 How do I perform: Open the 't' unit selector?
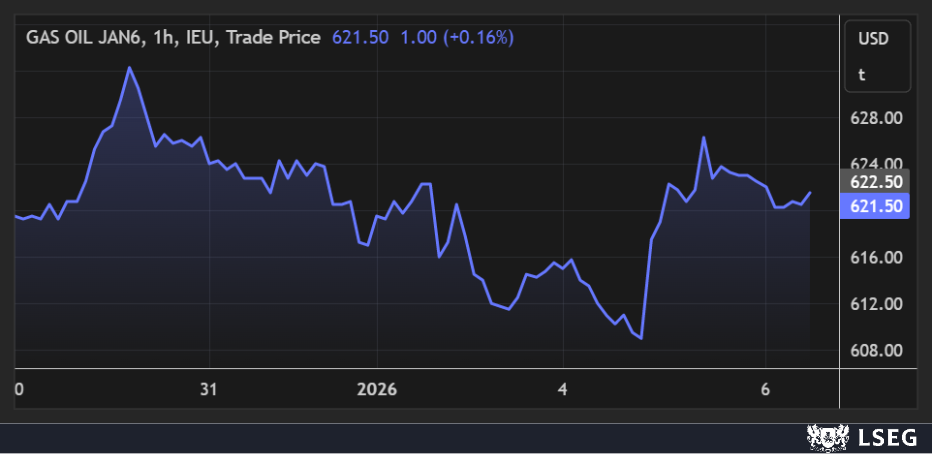(861, 74)
